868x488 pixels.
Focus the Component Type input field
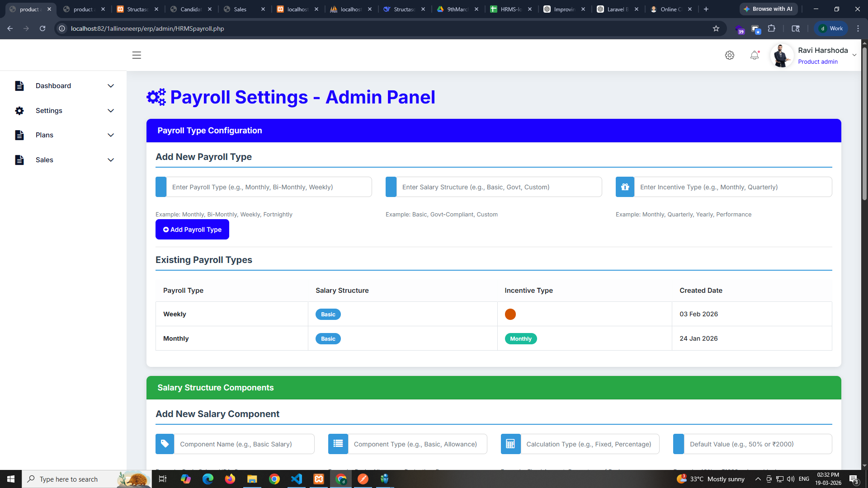point(417,444)
